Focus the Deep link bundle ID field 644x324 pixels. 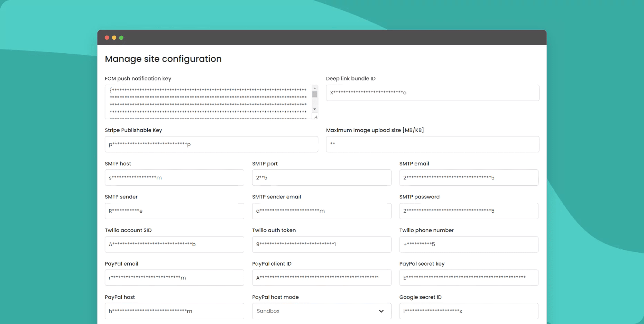(432, 93)
